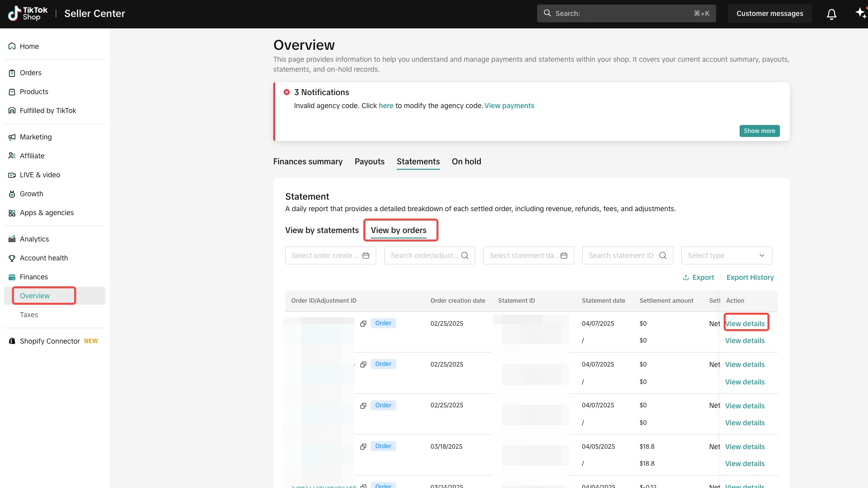This screenshot has width=868, height=488.
Task: Click the TikTok Shop logo
Action: click(28, 13)
